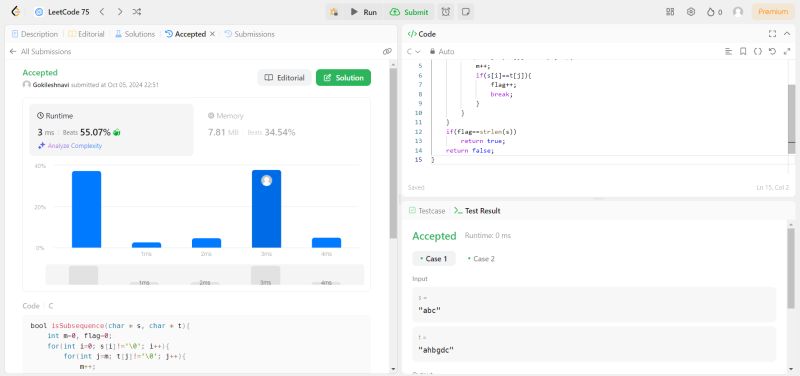Open the timer alarm clock icon
The width and height of the screenshot is (800, 376).
point(446,12)
